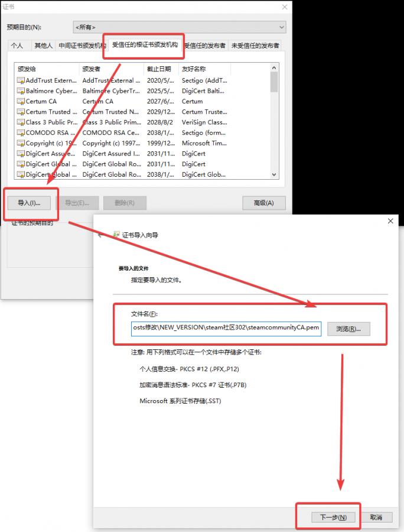Close the certificate import wizard window
This screenshot has width=404, height=532.
point(390,221)
